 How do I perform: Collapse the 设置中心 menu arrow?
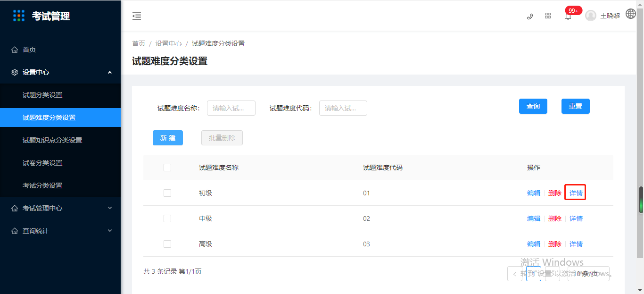click(x=110, y=72)
